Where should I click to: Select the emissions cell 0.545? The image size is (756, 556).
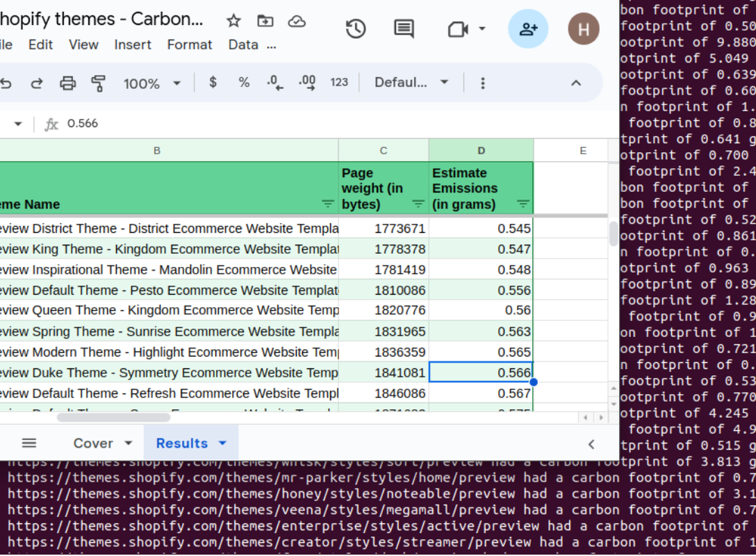481,228
